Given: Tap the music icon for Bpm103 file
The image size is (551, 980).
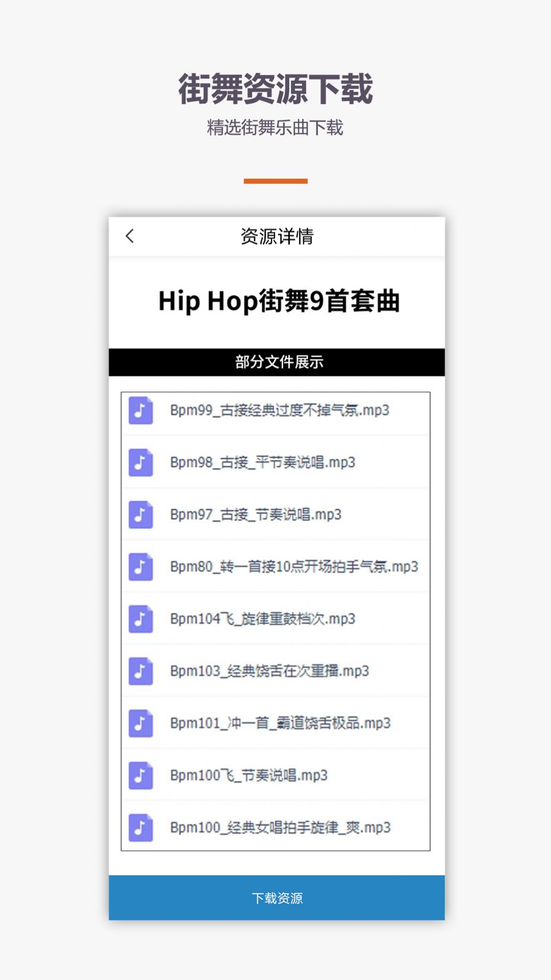Looking at the screenshot, I should pyautogui.click(x=141, y=671).
